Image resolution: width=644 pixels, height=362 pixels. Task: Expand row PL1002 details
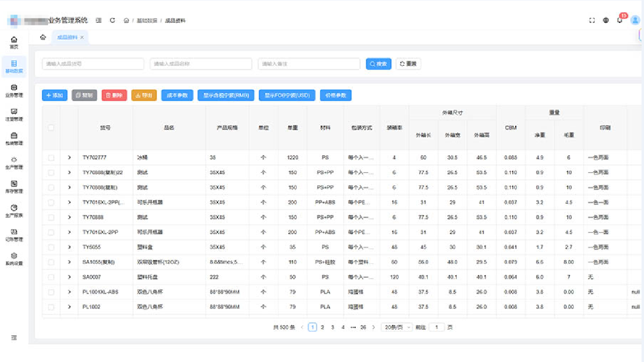coord(69,307)
